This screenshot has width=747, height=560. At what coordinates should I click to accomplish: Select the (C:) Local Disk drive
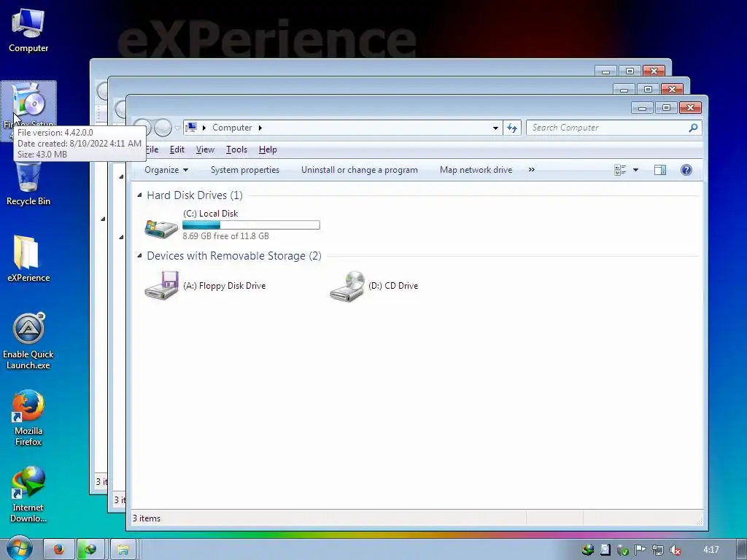pos(233,225)
